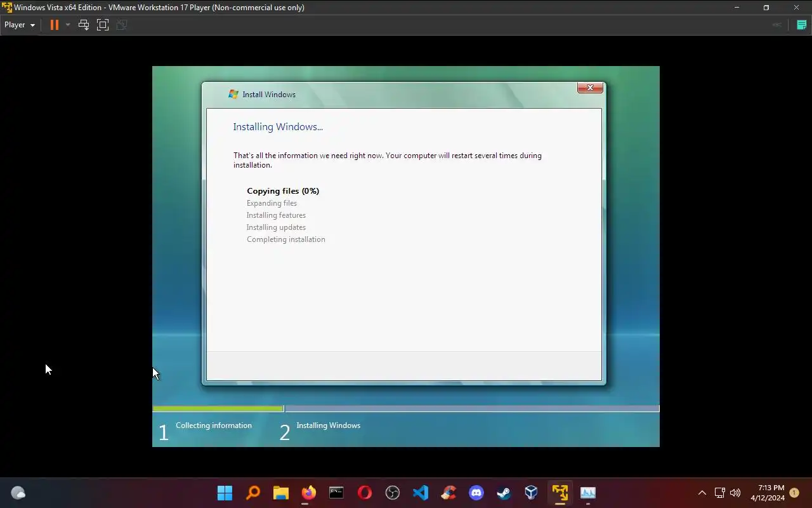Viewport: 812px width, 508px height.
Task: Click the Installing Windows... heading
Action: pos(278,126)
